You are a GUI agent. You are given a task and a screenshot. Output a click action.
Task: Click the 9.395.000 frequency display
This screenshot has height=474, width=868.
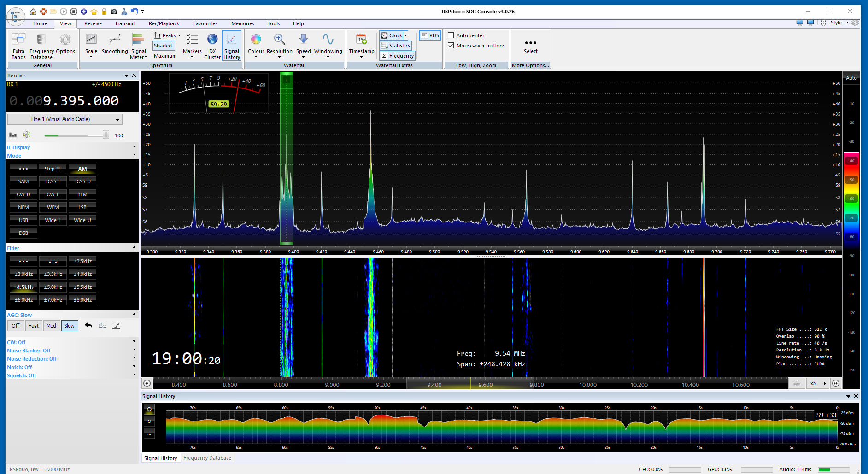point(81,101)
